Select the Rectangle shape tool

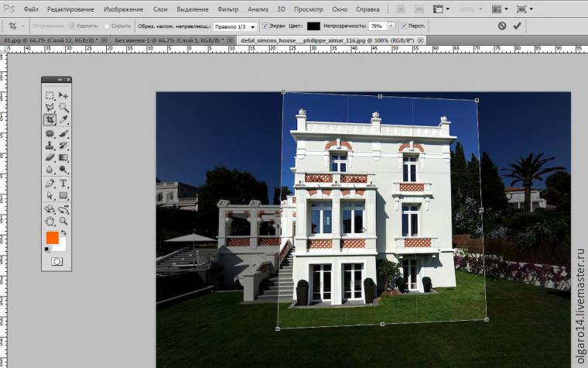(63, 195)
